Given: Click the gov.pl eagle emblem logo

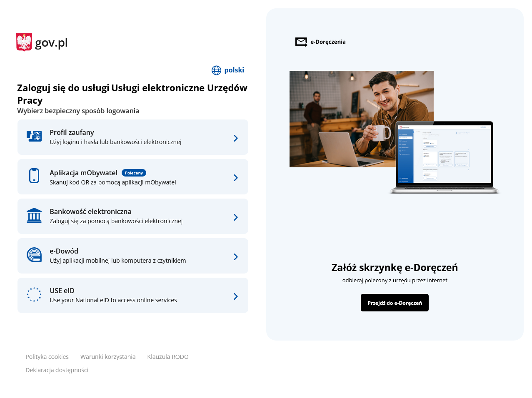Looking at the screenshot, I should click(24, 42).
